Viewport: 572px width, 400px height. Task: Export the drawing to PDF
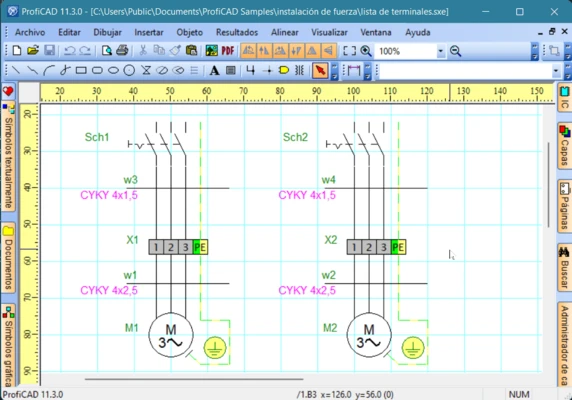[228, 51]
